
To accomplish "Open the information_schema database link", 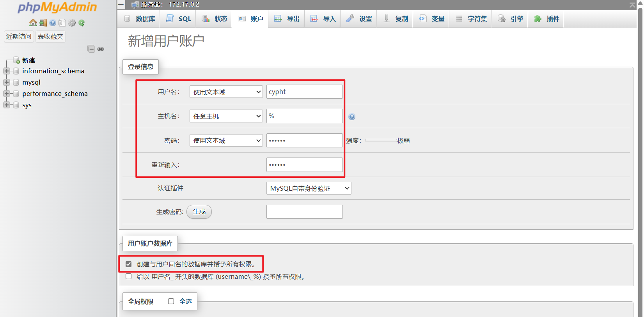I will pos(53,71).
